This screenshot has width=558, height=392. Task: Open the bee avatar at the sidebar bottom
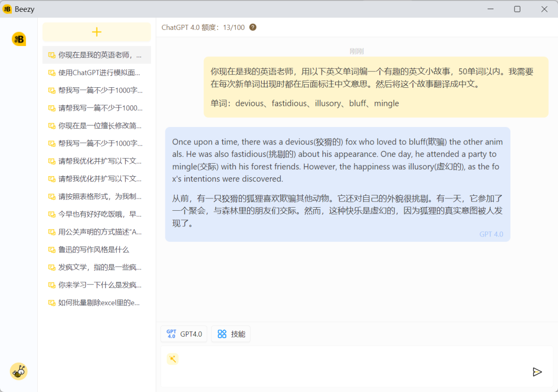[x=19, y=371]
